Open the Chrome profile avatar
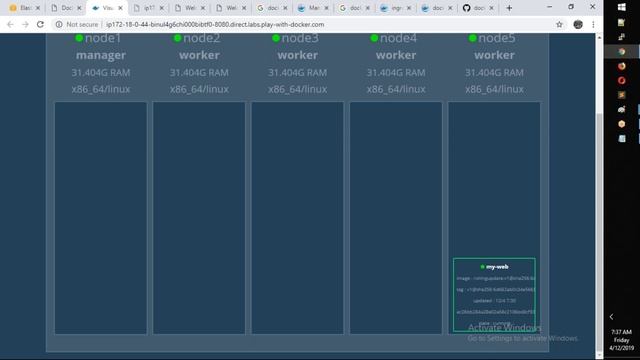The height and width of the screenshot is (360, 640). pyautogui.click(x=578, y=24)
